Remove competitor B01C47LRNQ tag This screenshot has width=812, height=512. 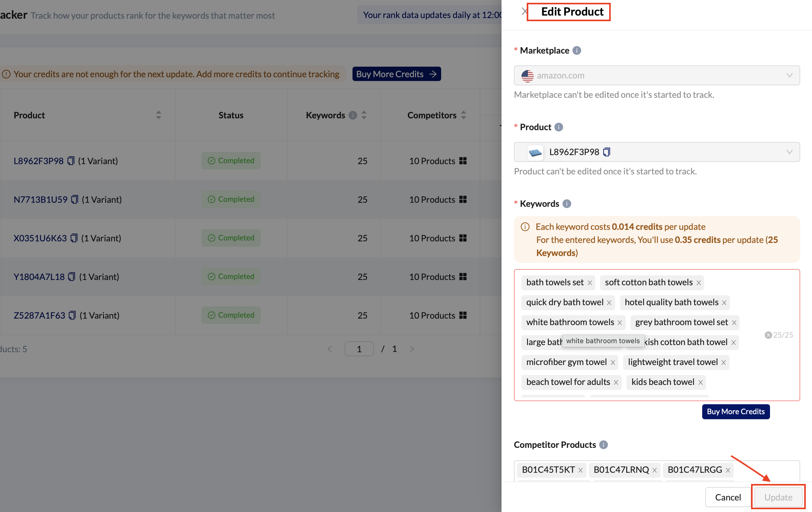tap(654, 470)
